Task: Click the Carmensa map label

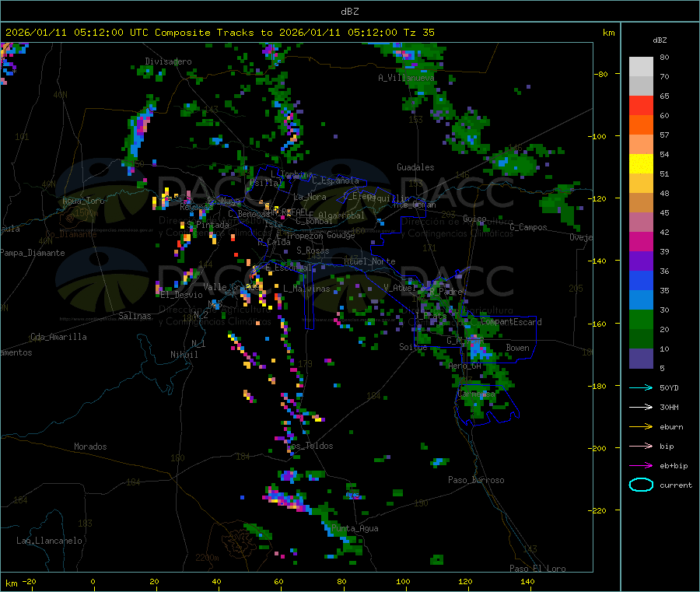Action: coord(476,394)
